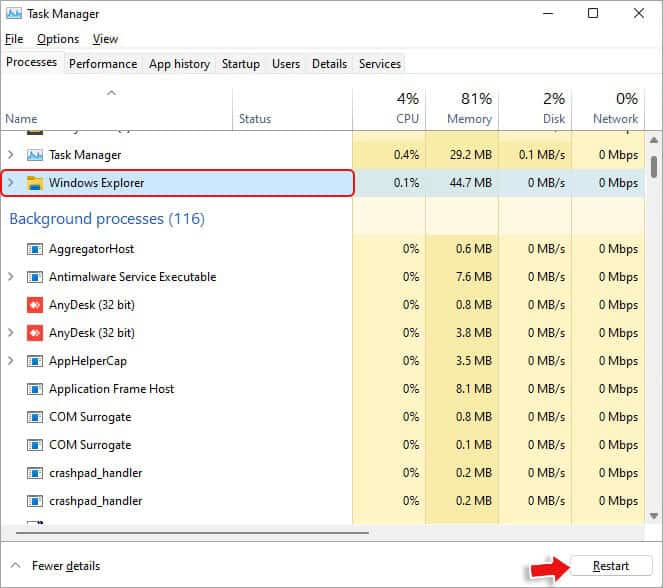Switch to the App history tab
This screenshot has height=588, width=663.
(x=179, y=64)
